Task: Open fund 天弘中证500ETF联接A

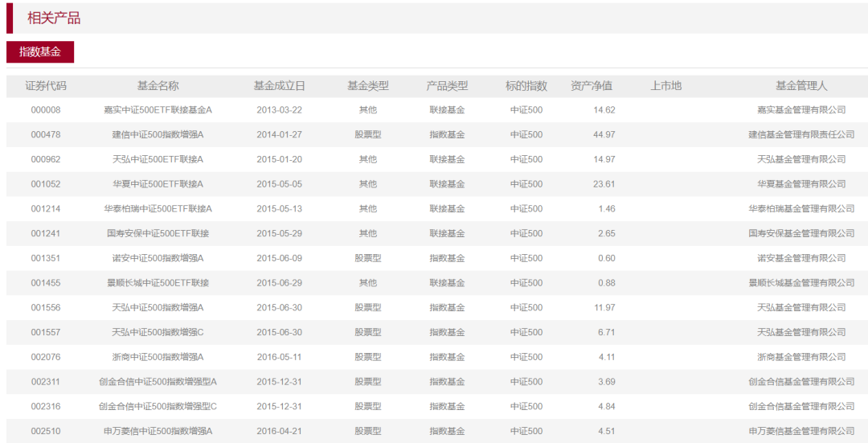Action: tap(158, 159)
